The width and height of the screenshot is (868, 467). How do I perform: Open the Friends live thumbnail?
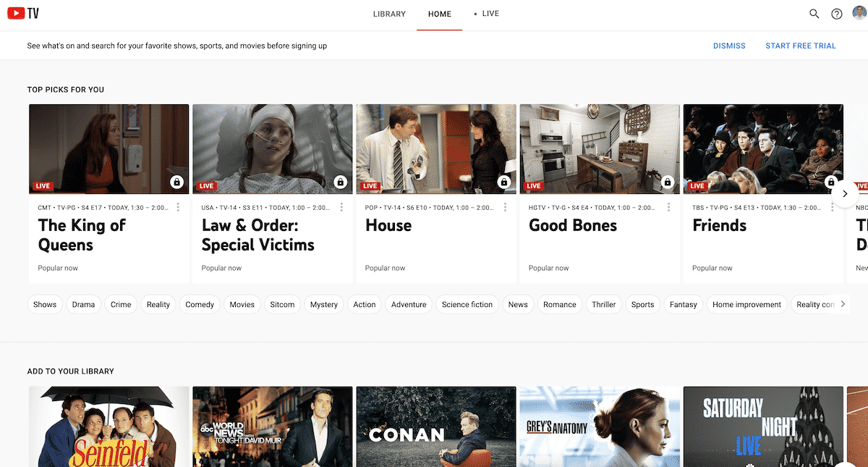point(763,149)
